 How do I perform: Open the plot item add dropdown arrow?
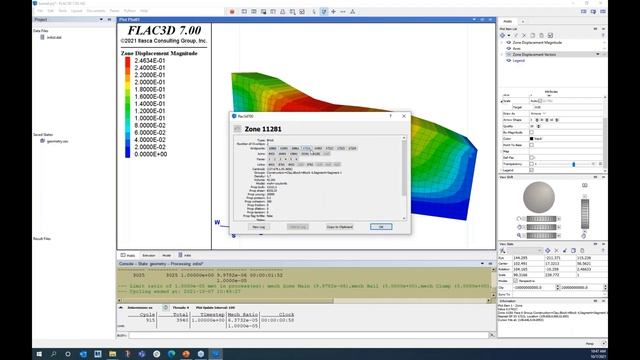[509, 36]
